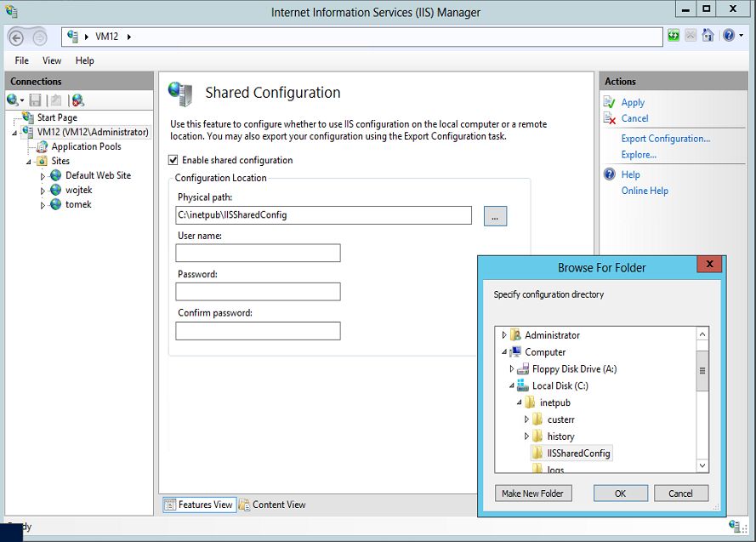Select Local Disk (C:) in the folder tree
The image size is (756, 542).
pyautogui.click(x=560, y=385)
